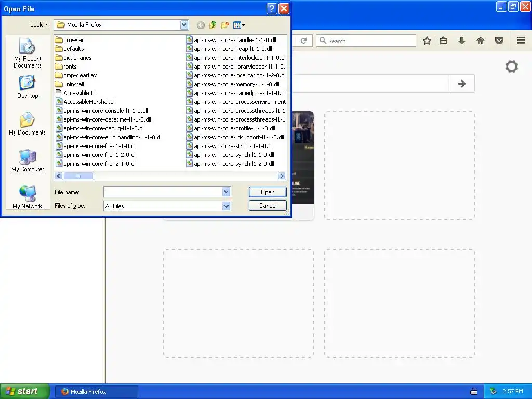Click the file list horizontal scrollbar thumb

(79, 176)
